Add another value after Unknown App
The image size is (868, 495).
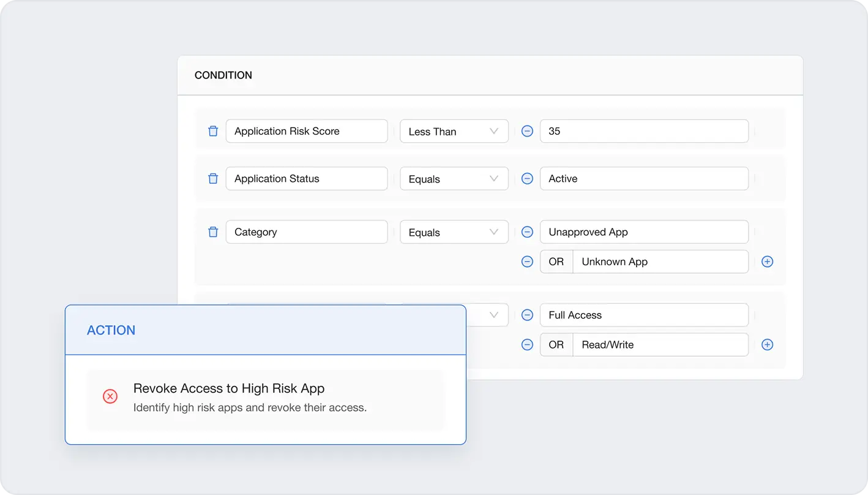coord(767,262)
